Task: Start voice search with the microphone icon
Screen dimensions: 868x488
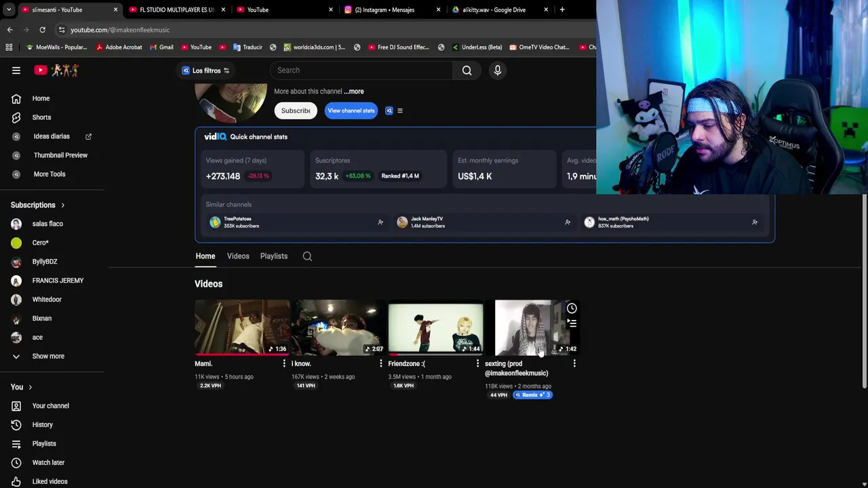Action: pos(497,70)
